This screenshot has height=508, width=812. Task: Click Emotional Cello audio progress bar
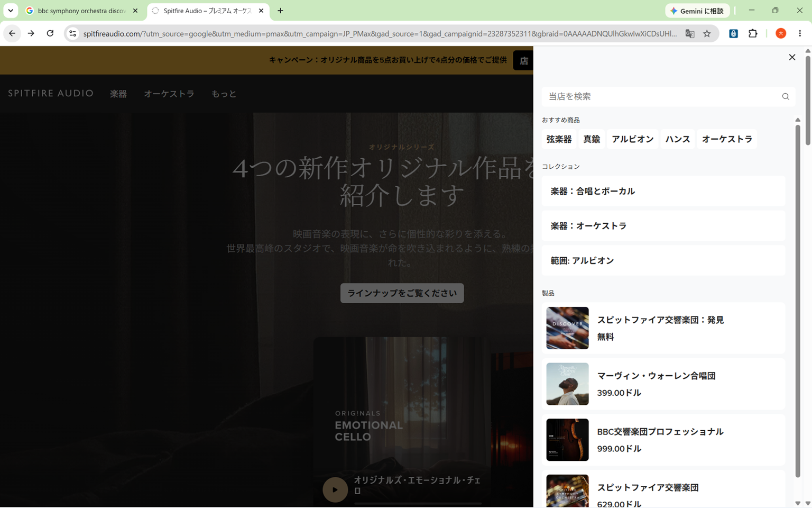pos(418,503)
